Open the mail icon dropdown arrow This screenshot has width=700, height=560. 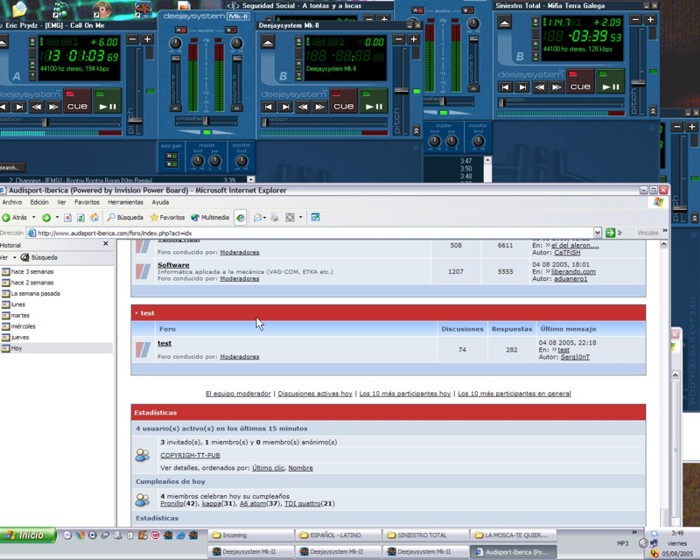[265, 217]
